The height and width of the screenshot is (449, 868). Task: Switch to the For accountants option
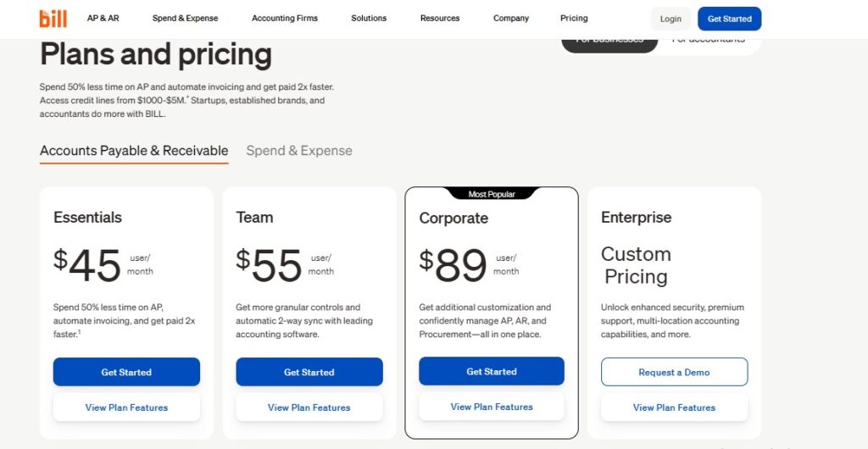coord(709,42)
